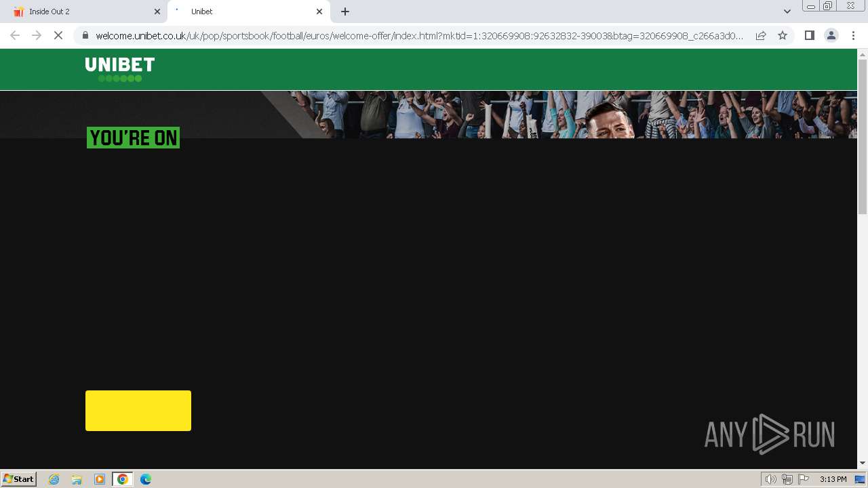
Task: Open the Action Center flag icon
Action: pos(804,479)
